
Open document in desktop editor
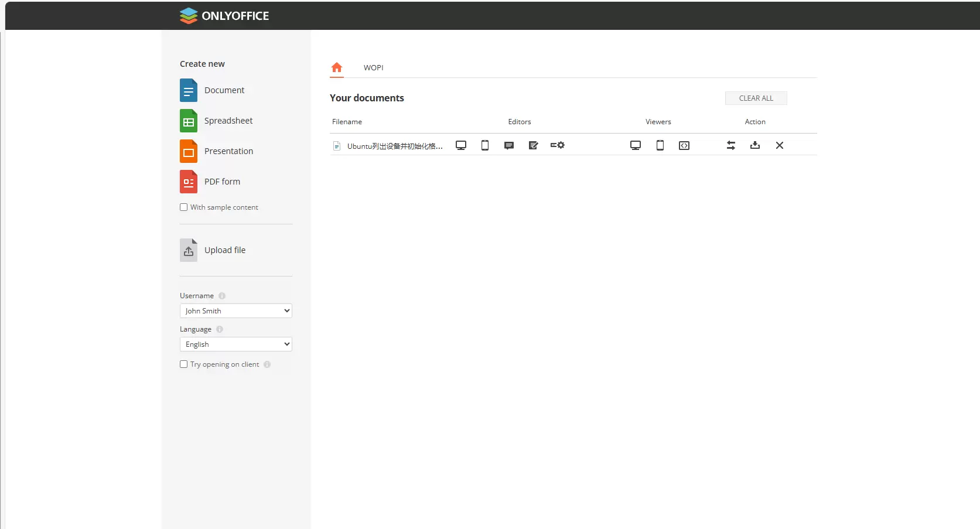click(461, 145)
